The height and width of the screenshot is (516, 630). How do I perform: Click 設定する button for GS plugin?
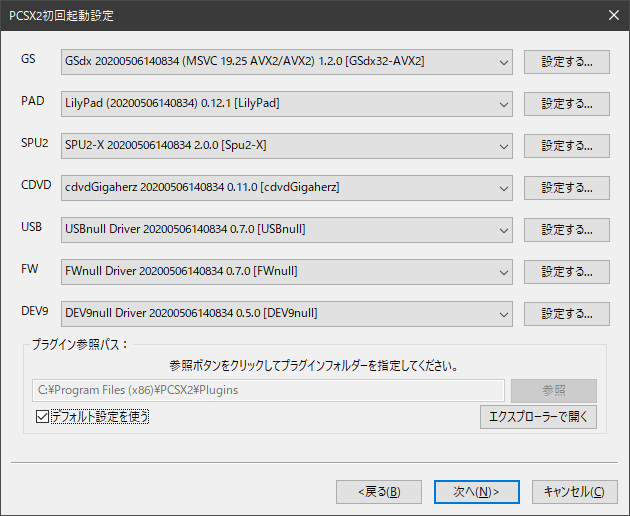point(567,62)
